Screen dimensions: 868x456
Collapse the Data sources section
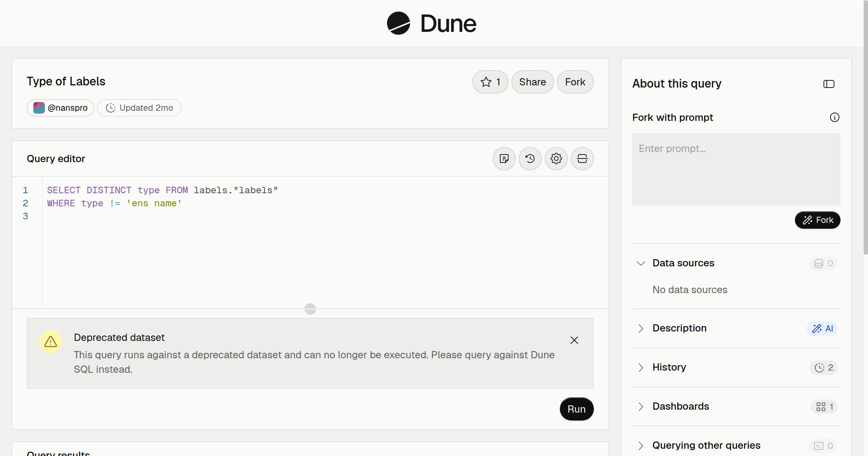[641, 263]
